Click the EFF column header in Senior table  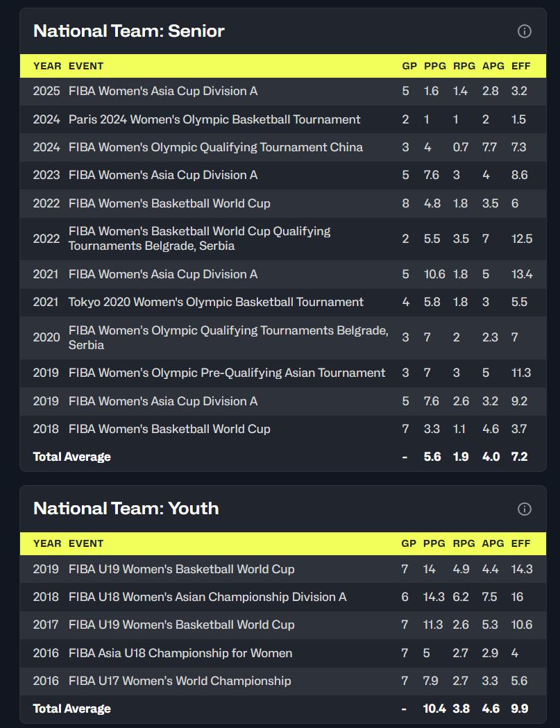click(x=521, y=66)
